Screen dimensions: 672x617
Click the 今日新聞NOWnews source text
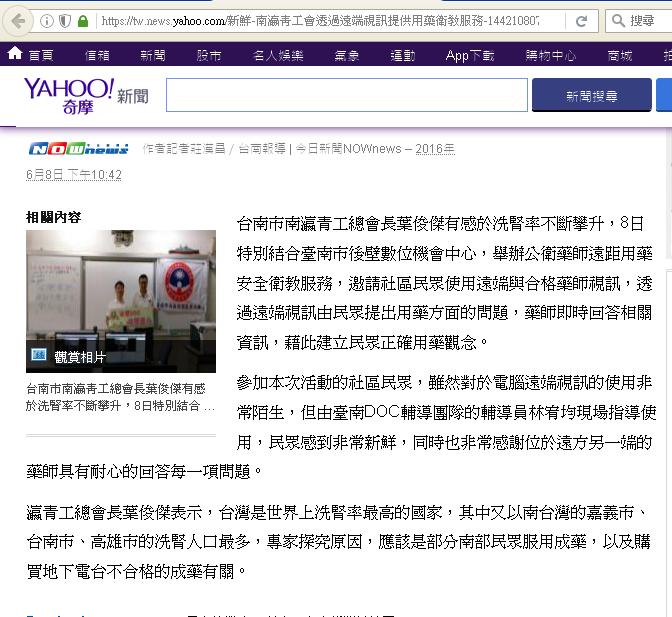[x=348, y=149]
